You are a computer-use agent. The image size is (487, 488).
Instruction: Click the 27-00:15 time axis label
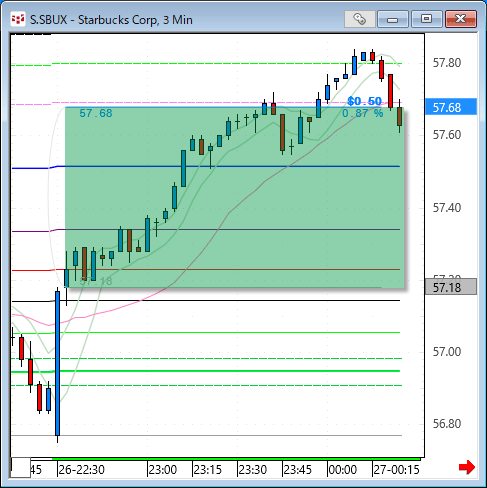pos(396,470)
